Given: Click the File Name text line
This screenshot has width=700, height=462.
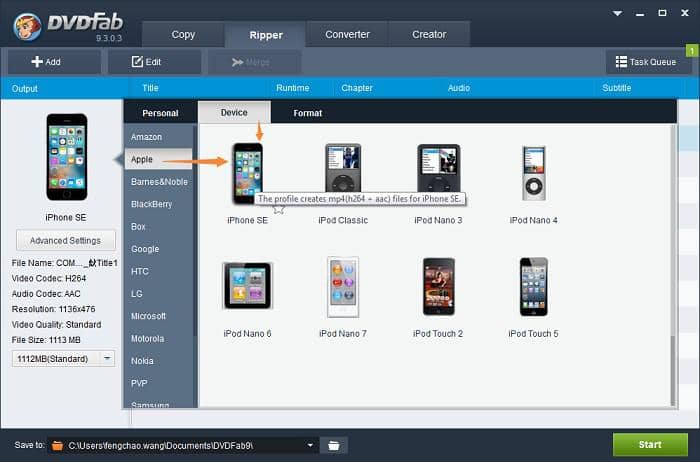Looking at the screenshot, I should [65, 263].
